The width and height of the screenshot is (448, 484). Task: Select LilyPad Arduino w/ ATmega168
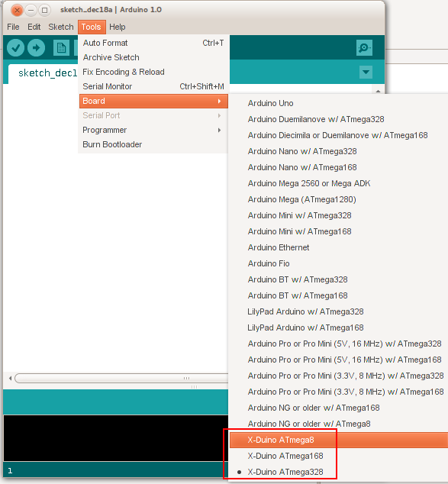coord(339,328)
